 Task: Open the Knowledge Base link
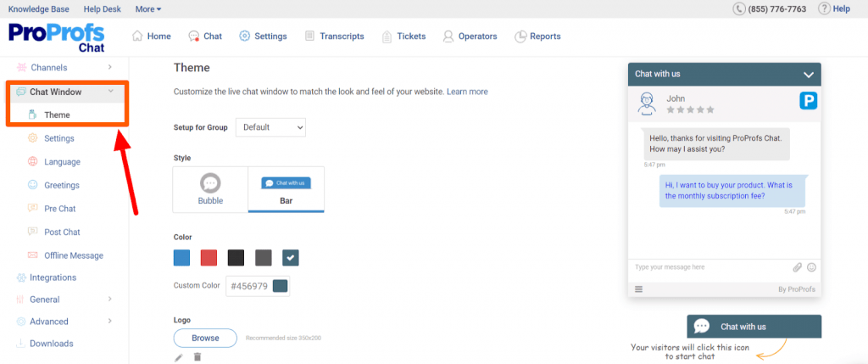tap(37, 8)
